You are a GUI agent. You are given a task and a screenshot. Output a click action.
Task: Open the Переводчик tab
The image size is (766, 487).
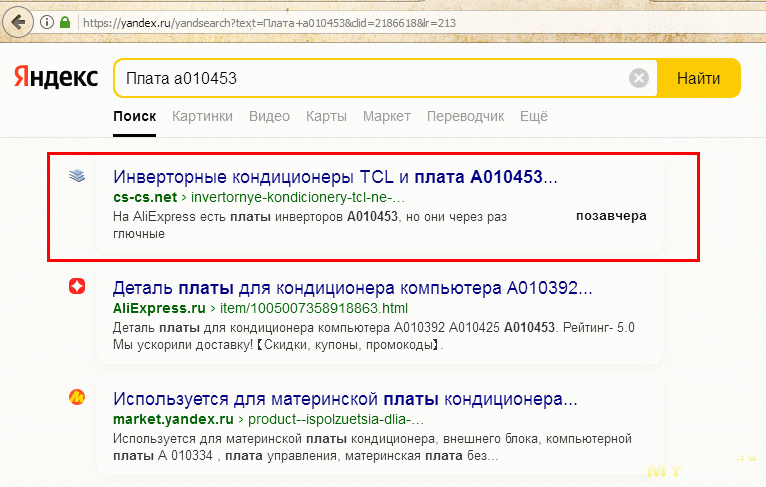coord(465,116)
